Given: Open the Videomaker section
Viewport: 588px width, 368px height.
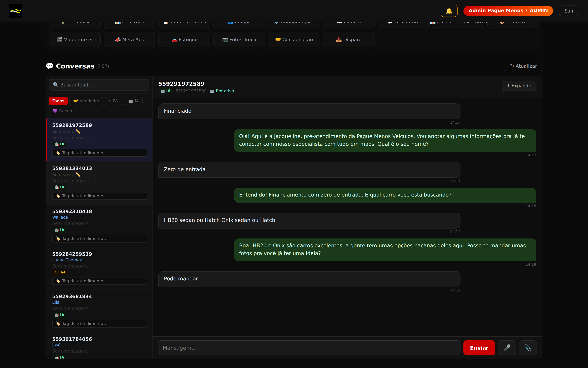Looking at the screenshot, I should point(75,39).
